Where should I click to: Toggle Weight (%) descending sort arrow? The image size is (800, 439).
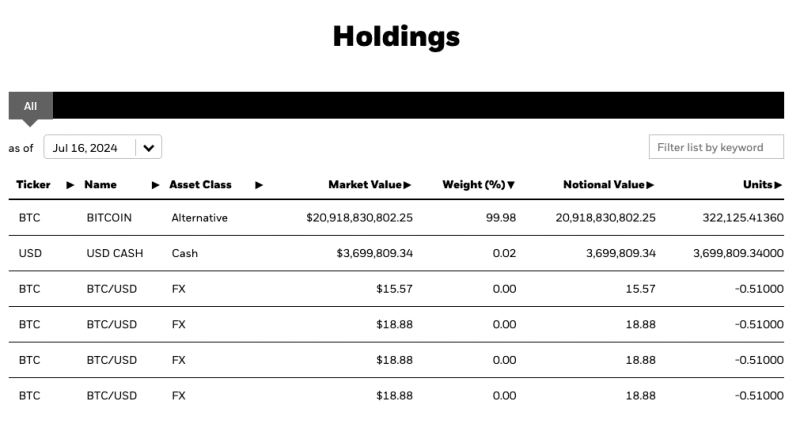coord(511,185)
